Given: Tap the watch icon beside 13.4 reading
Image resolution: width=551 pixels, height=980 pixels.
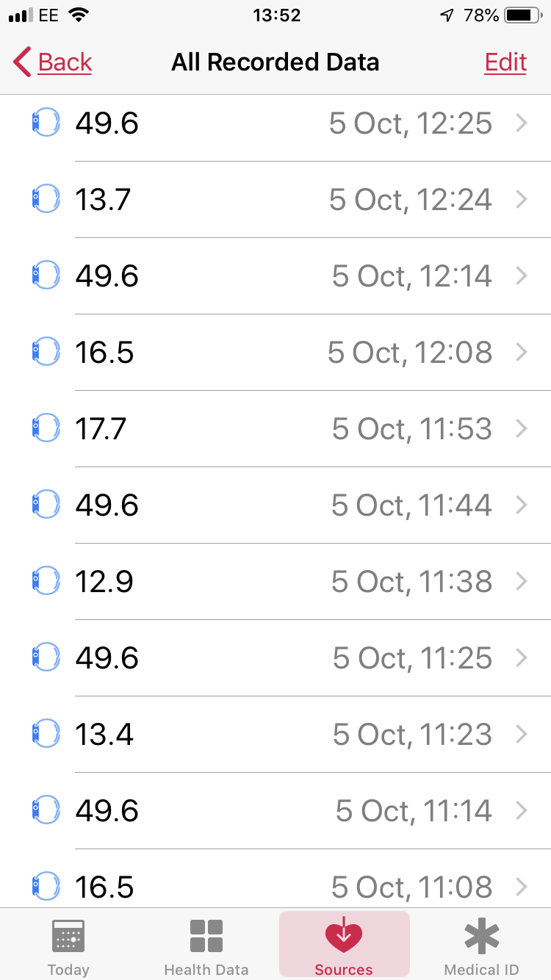Looking at the screenshot, I should 46,734.
